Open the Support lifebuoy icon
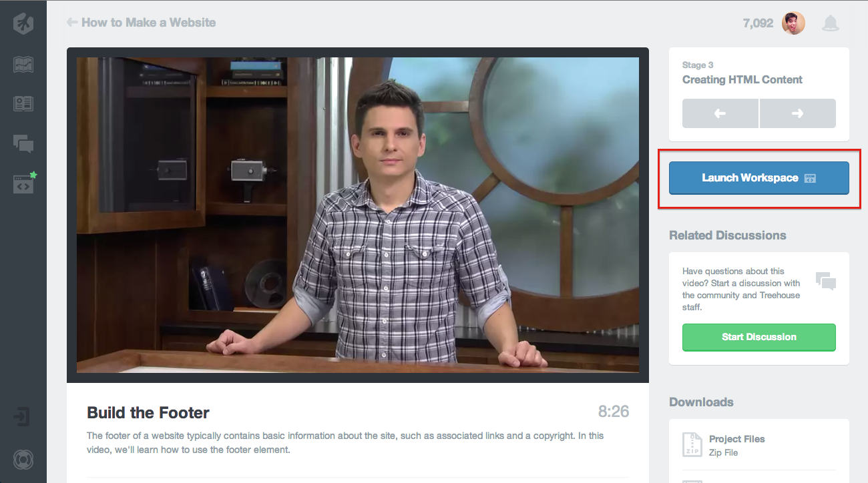868x483 pixels. coord(23,460)
